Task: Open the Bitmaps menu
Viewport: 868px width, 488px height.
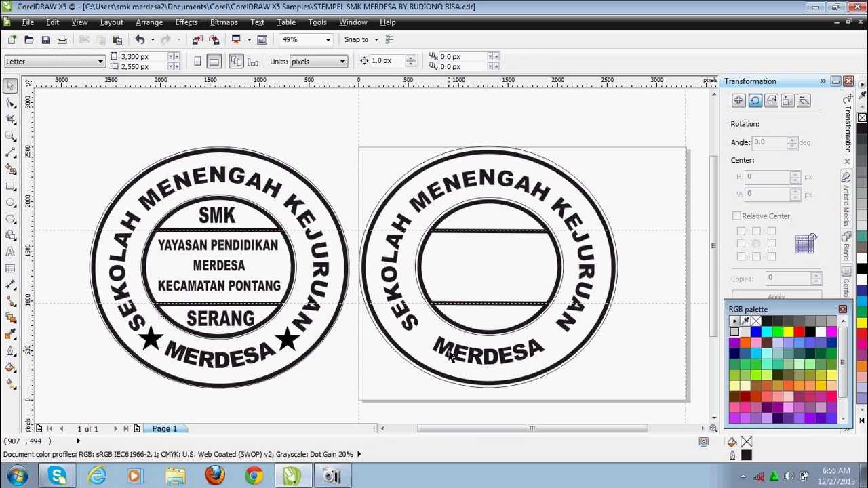Action: coord(224,22)
